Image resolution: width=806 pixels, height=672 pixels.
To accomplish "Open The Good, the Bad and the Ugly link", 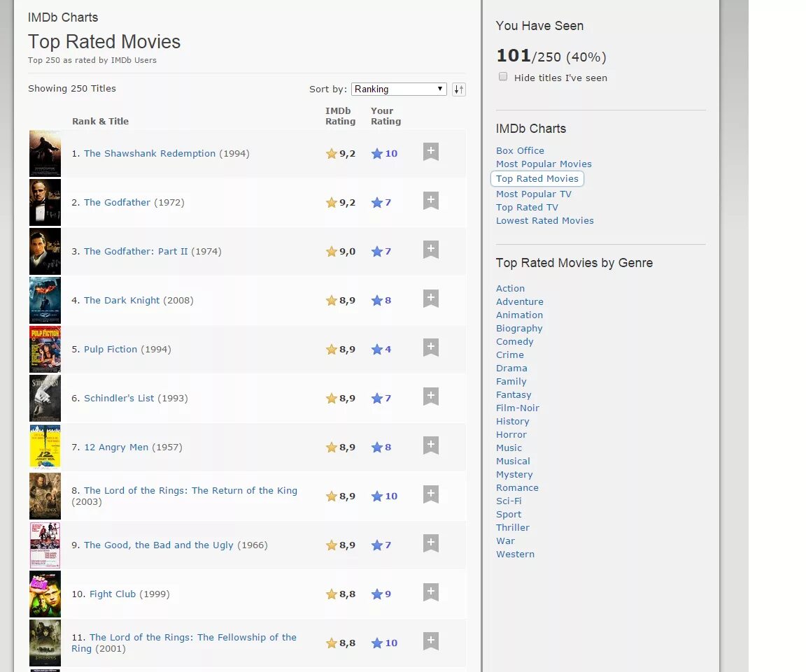I will [158, 545].
